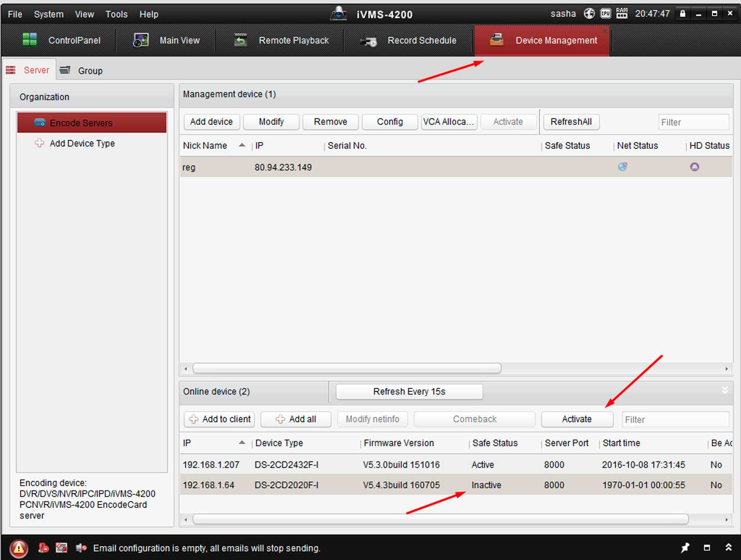Click the Add to client button
741x560 pixels.
[x=219, y=419]
